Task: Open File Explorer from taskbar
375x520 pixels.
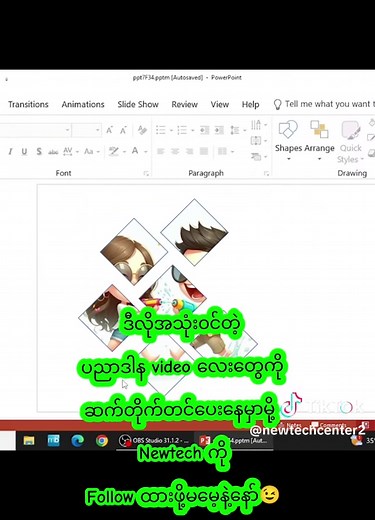Action: 29,440
